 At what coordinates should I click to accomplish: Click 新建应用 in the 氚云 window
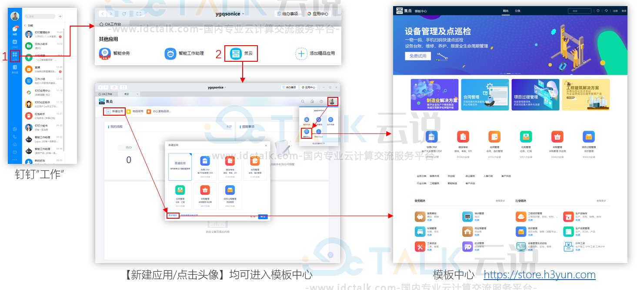pyautogui.click(x=115, y=111)
